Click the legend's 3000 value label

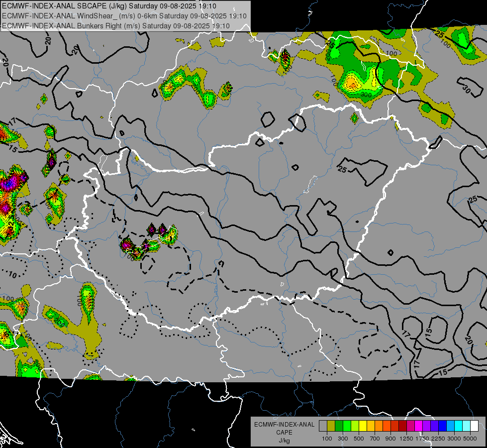[454, 439]
